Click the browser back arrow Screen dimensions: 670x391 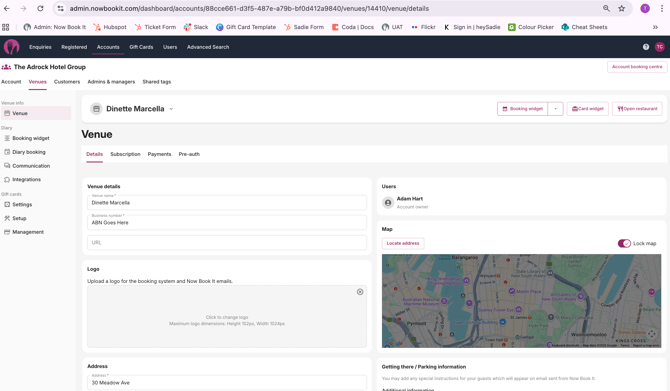(x=7, y=8)
